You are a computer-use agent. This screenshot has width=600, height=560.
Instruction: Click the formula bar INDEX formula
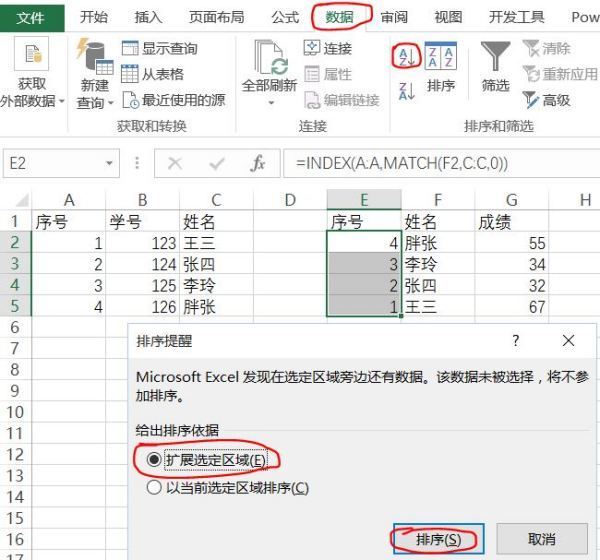(x=402, y=163)
